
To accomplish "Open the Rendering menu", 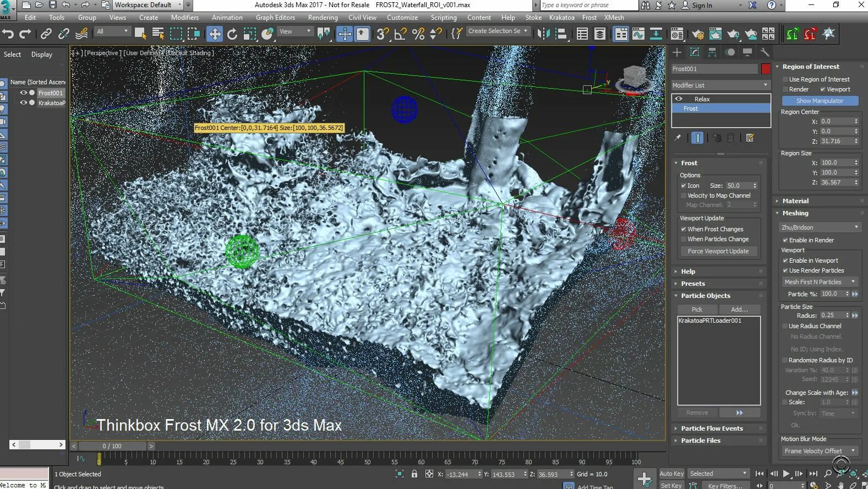I will [x=323, y=18].
